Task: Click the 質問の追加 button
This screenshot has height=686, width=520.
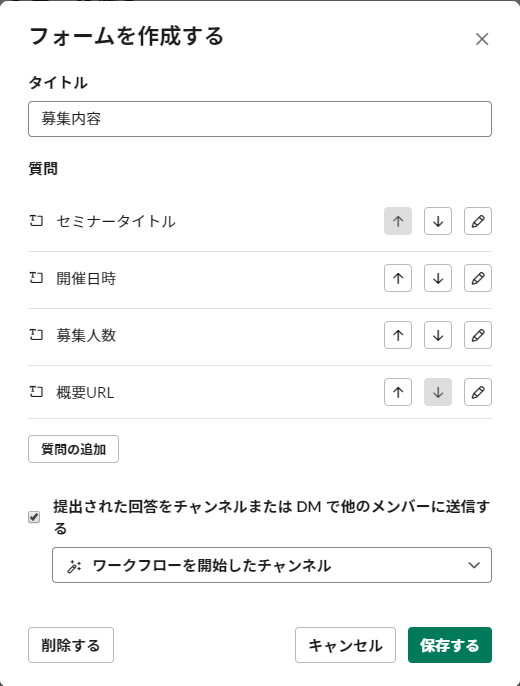Action: [73, 449]
